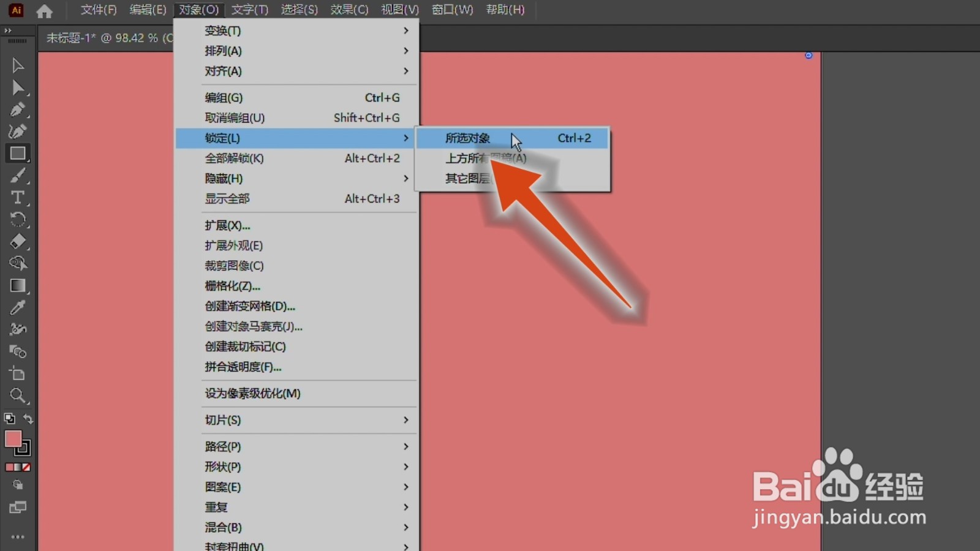The height and width of the screenshot is (551, 980).
Task: Select the Curvature tool
Action: 18,132
